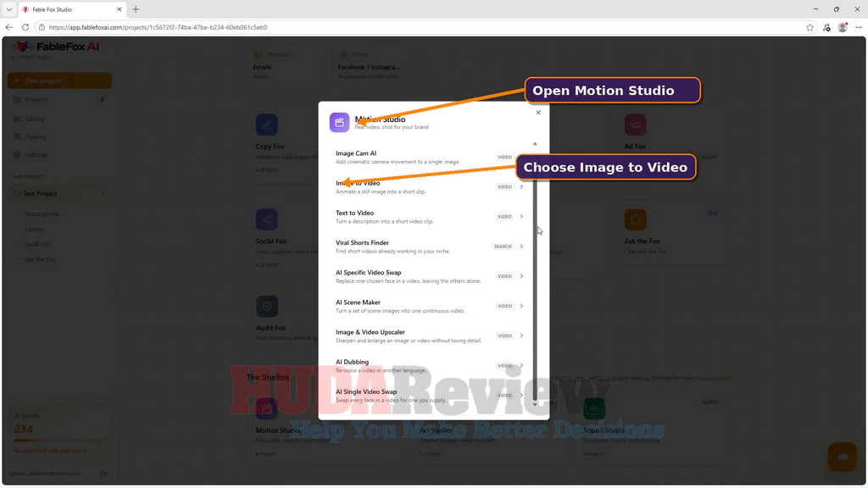Click the Social Fox share icon
Image resolution: width=868 pixels, height=488 pixels.
[x=267, y=219]
